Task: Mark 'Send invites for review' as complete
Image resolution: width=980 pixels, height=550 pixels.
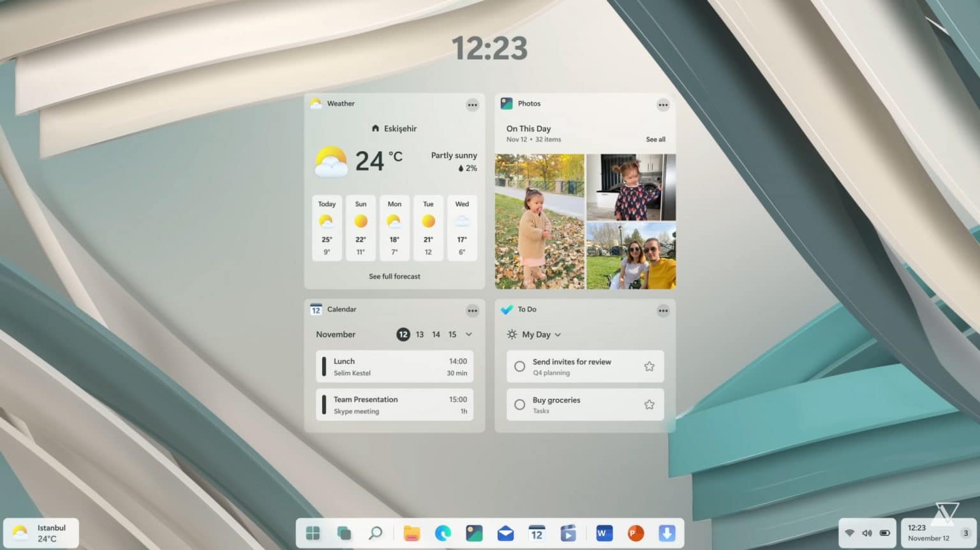Action: coord(519,366)
